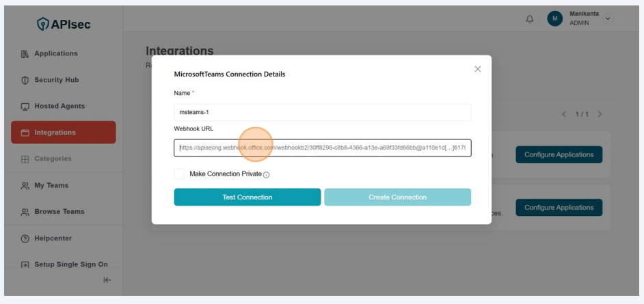The height and width of the screenshot is (304, 644).
Task: Click the My Teams people icon
Action: 25,186
